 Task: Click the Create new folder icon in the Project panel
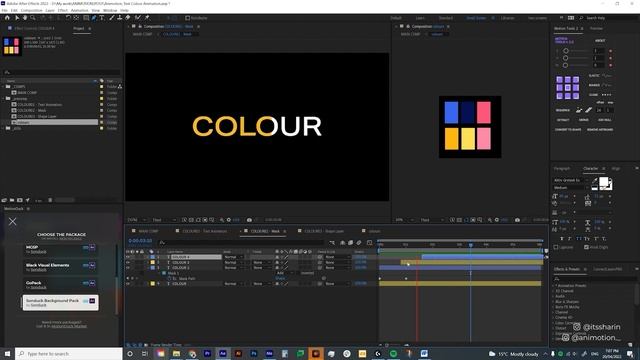click(x=12, y=200)
